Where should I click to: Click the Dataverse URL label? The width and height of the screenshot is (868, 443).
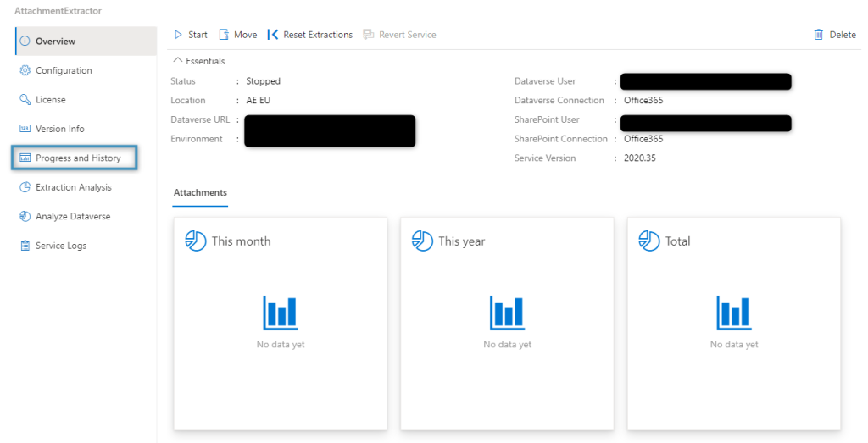(200, 119)
